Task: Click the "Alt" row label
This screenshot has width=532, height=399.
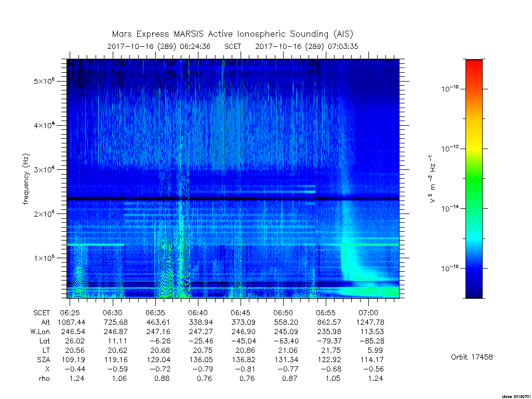Action: (x=45, y=322)
